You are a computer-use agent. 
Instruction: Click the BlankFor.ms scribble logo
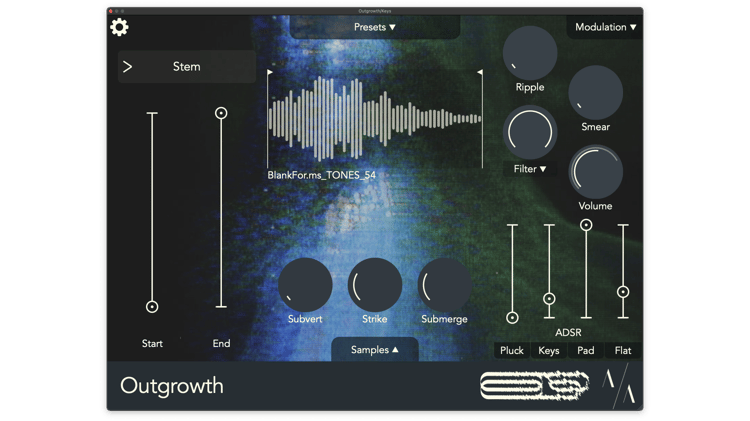pyautogui.click(x=535, y=385)
